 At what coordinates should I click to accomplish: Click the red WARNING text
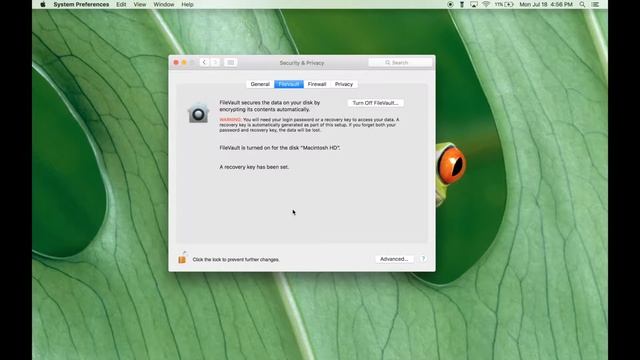pyautogui.click(x=230, y=120)
